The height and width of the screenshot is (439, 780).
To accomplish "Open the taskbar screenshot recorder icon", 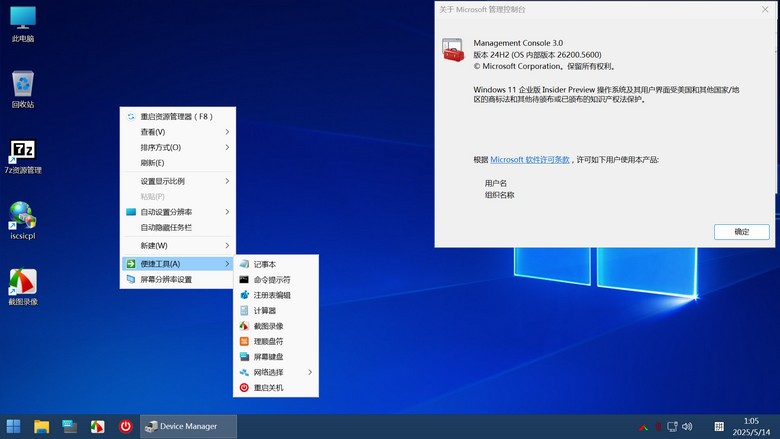I will (x=98, y=426).
